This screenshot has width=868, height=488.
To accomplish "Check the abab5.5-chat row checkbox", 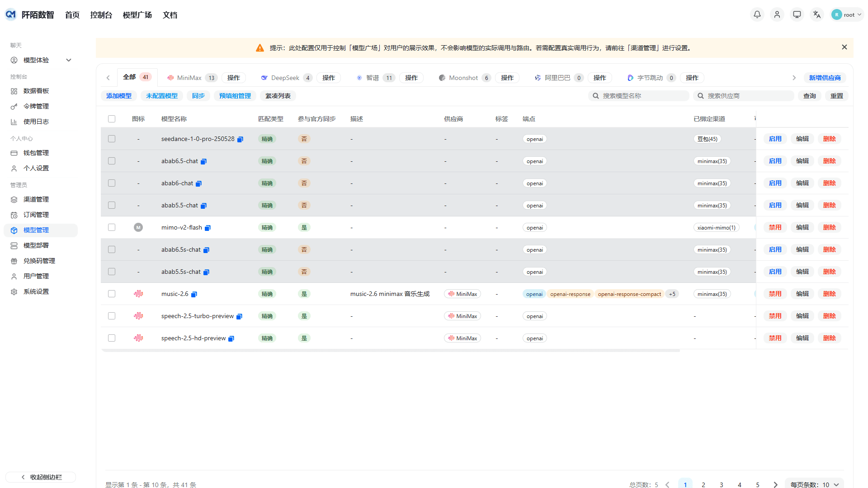I will tap(112, 205).
